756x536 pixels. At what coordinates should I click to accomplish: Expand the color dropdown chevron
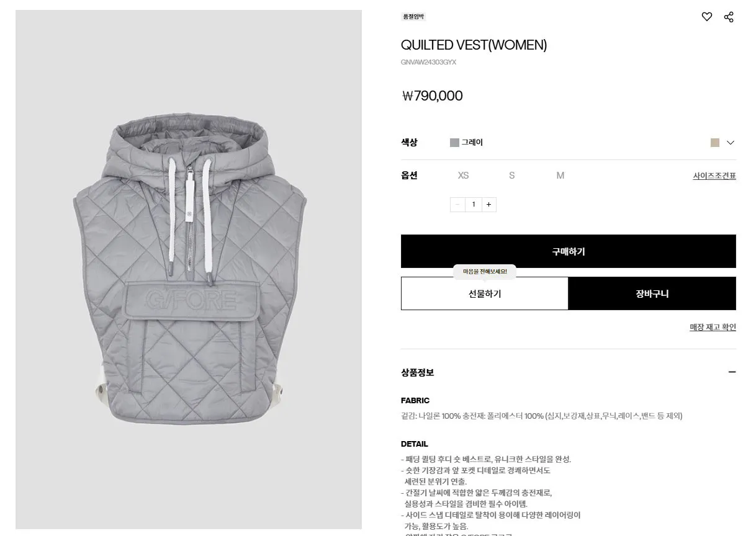731,143
